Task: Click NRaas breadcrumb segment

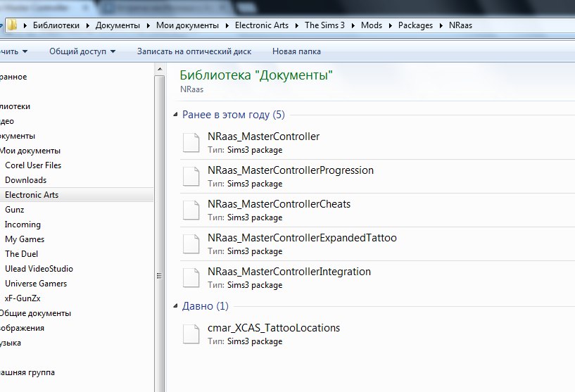Action: [x=460, y=25]
